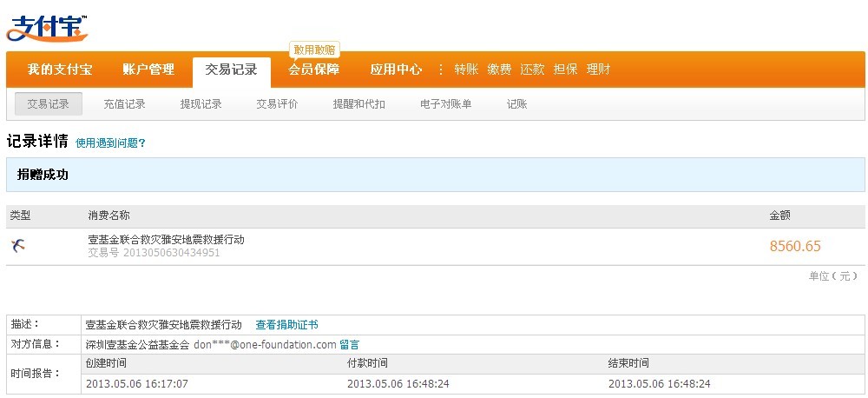Image resolution: width=868 pixels, height=398 pixels.
Task: Open the 提醒和代扣 sub-tab
Action: click(x=358, y=103)
